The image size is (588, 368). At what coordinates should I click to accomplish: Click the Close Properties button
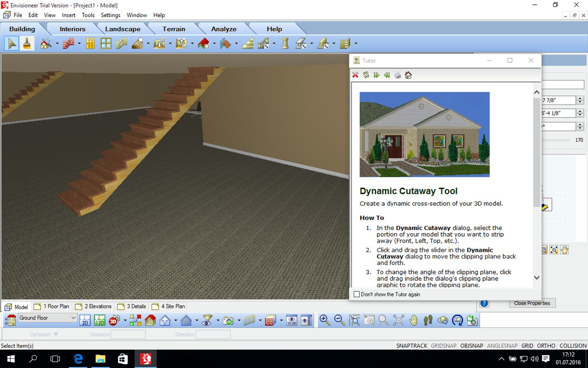[x=532, y=303]
